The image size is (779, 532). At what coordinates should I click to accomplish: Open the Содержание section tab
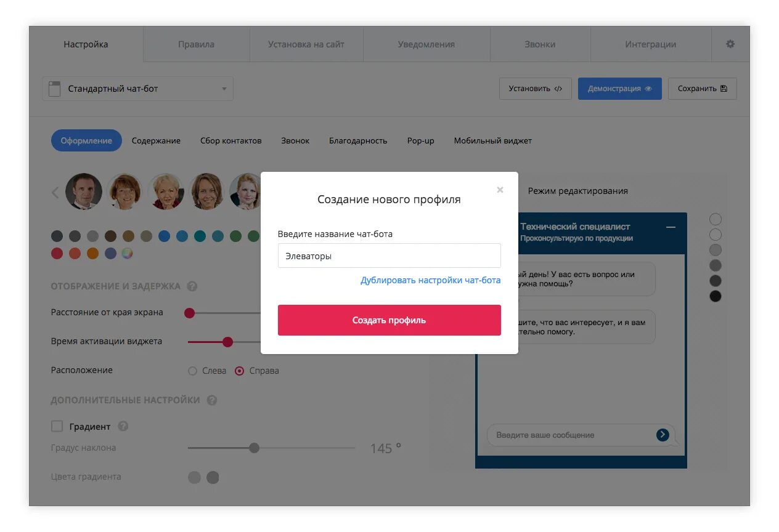point(156,140)
